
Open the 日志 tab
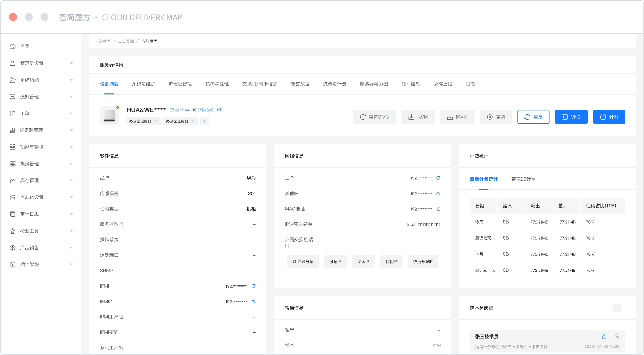(470, 84)
